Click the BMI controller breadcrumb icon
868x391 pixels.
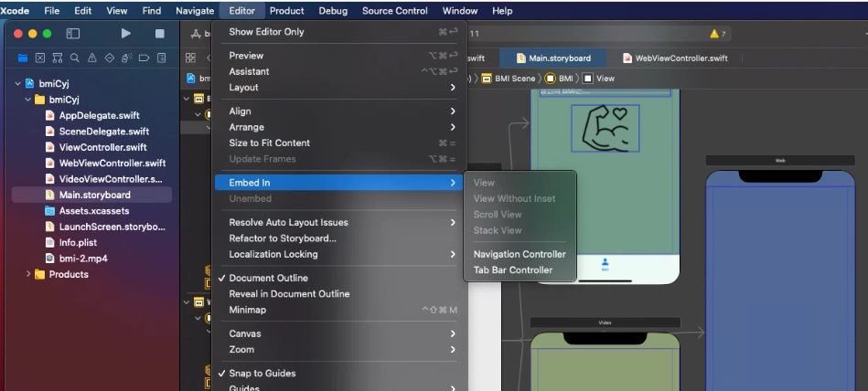(x=550, y=79)
